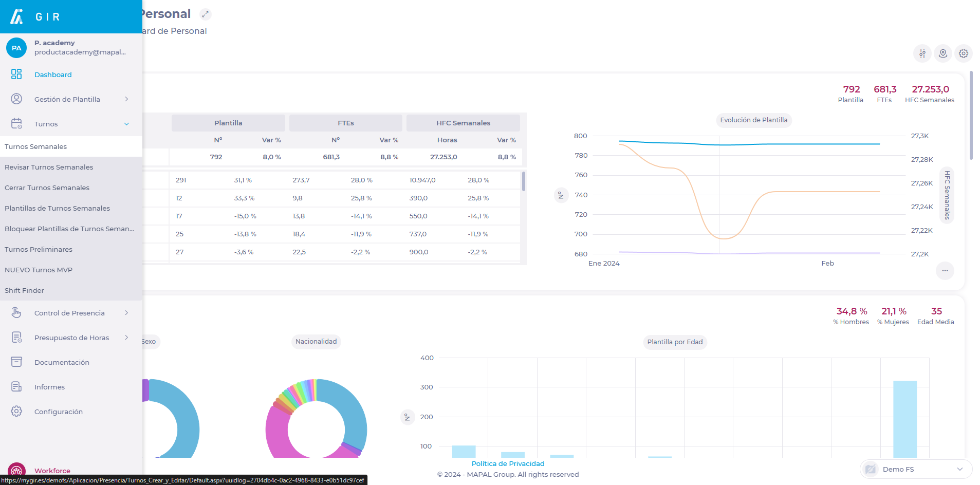Expand Control de Presencia submenu
980x485 pixels.
point(126,313)
